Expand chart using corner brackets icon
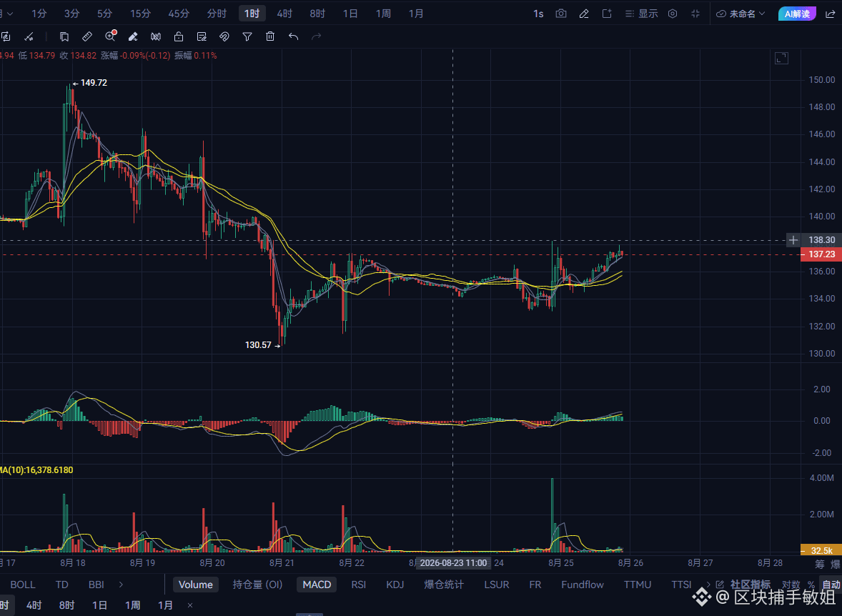The height and width of the screenshot is (616, 842). click(781, 58)
